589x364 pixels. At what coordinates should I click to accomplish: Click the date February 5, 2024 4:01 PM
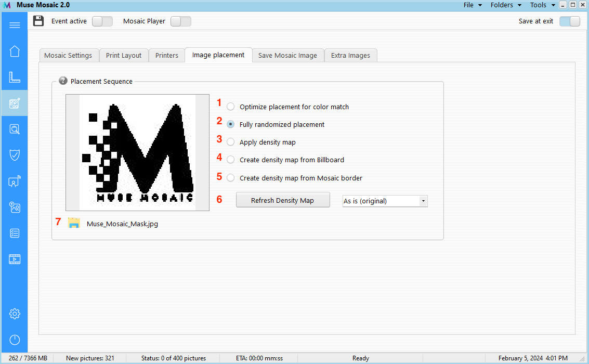533,358
